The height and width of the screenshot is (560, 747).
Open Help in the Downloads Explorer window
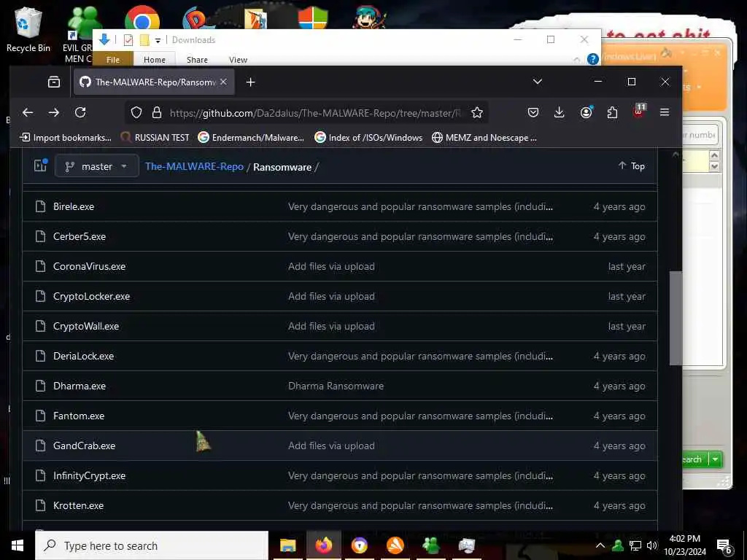point(592,59)
